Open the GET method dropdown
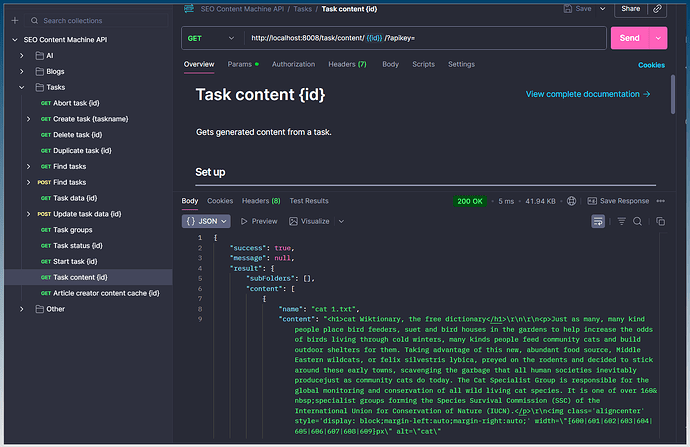 point(212,38)
